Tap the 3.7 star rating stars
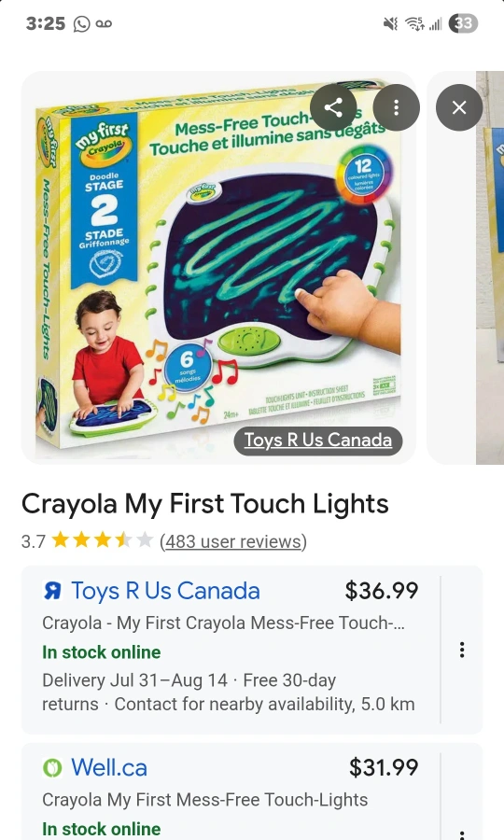This screenshot has height=840, width=504. pyautogui.click(x=103, y=540)
